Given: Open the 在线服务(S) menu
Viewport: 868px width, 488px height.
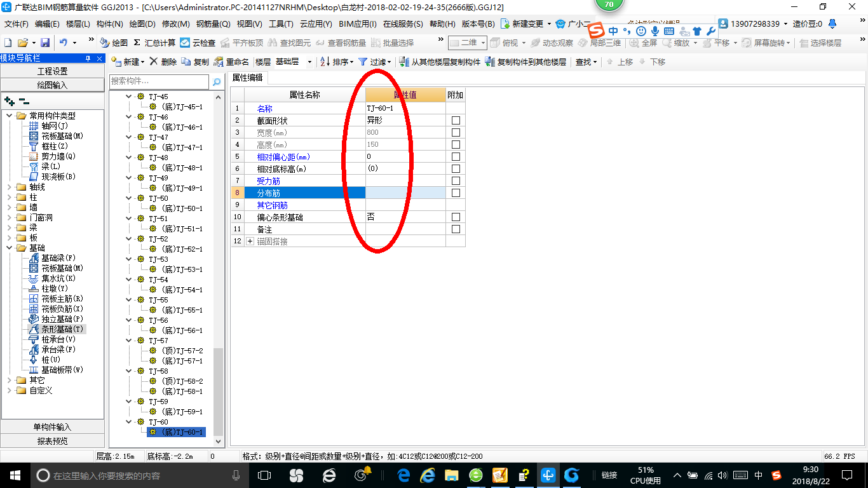Looking at the screenshot, I should point(403,24).
